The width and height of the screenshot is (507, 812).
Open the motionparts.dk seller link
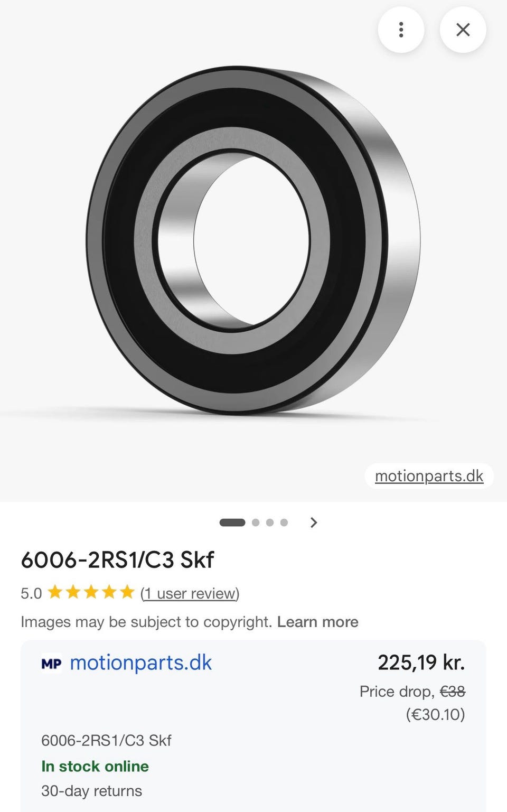coord(140,662)
